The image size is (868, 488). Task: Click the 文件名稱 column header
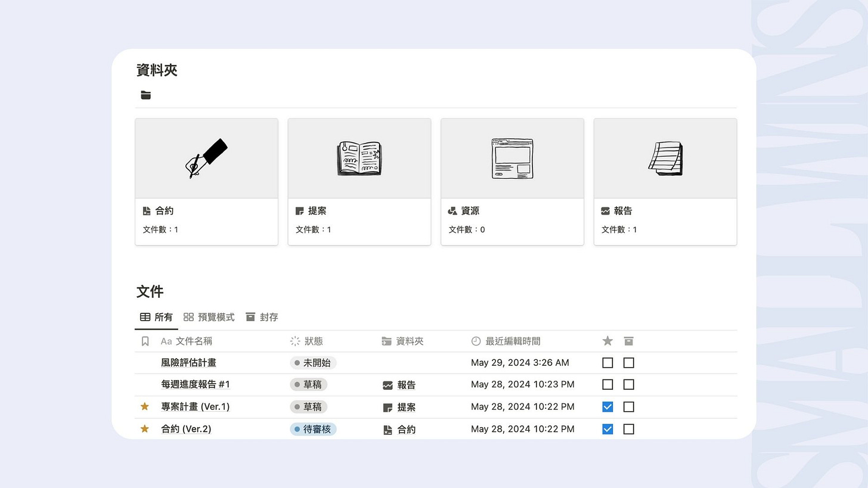point(187,341)
